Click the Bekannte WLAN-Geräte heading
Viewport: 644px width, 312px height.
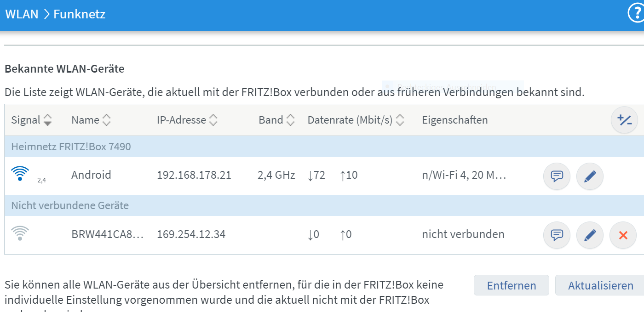(x=64, y=69)
